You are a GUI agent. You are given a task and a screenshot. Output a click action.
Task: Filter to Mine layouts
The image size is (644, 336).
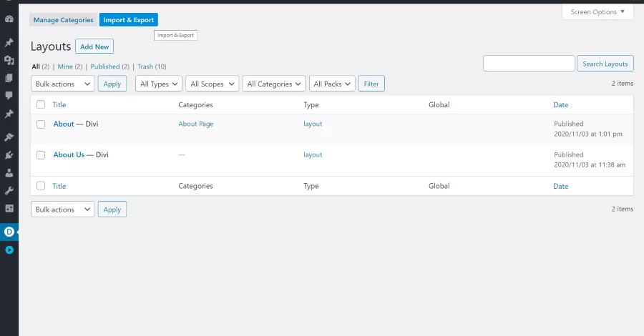pos(65,66)
